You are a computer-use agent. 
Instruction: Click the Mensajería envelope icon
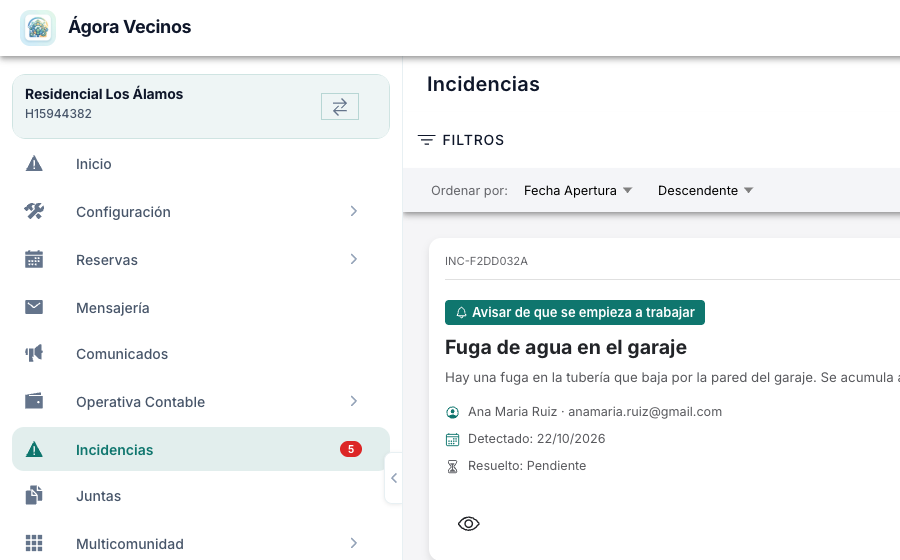[34, 308]
